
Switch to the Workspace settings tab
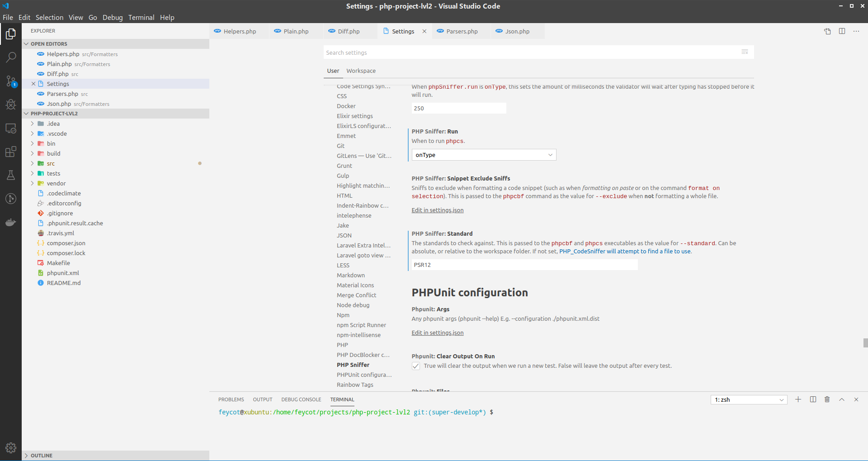click(361, 71)
